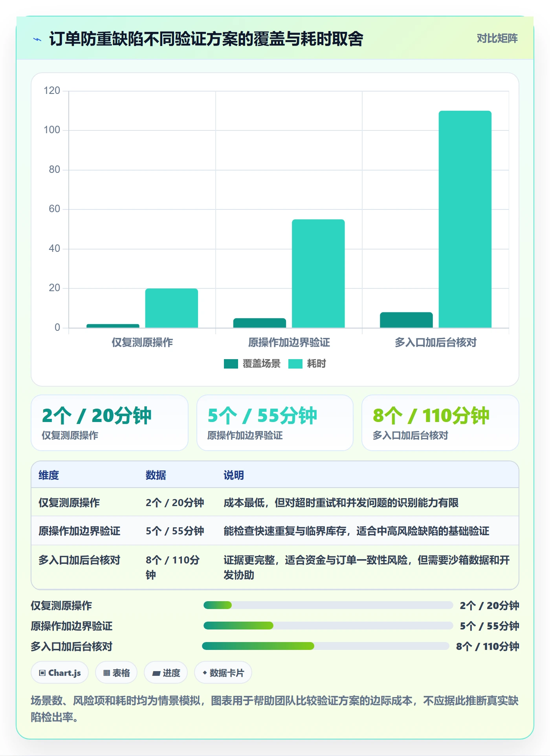This screenshot has height=756, width=550.
Task: Click the 耗时 bar for 仅复测原操作
Action: pyautogui.click(x=172, y=308)
